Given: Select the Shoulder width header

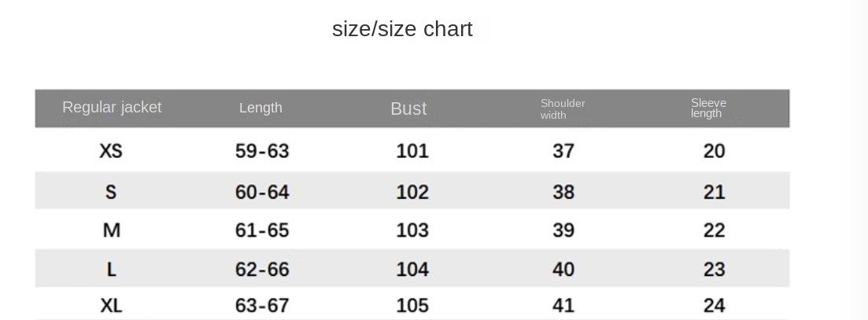Looking at the screenshot, I should 563,109.
